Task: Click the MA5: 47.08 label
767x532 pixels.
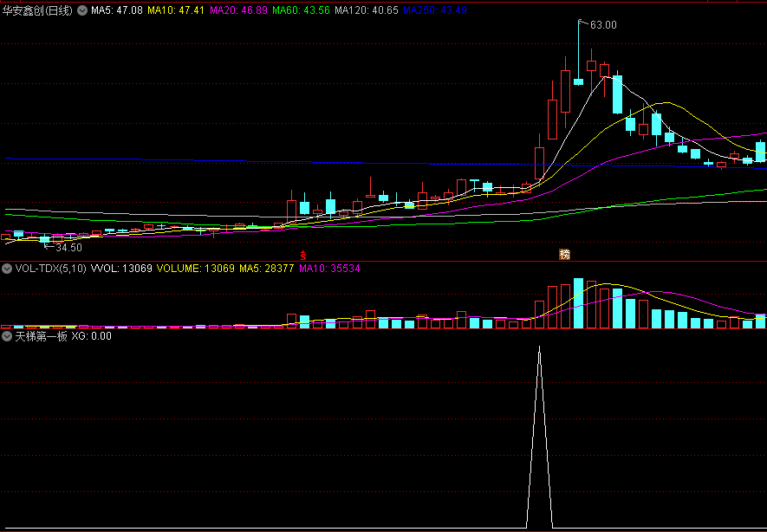Action: tap(117, 10)
